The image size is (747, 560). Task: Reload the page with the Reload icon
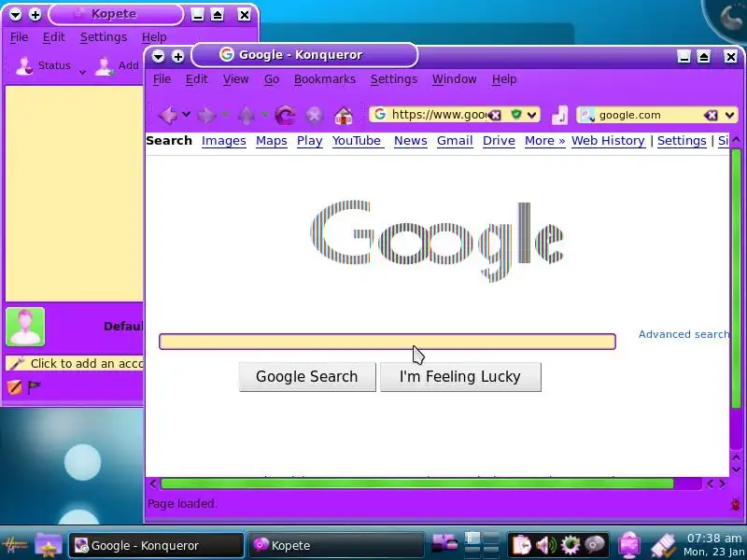286,115
